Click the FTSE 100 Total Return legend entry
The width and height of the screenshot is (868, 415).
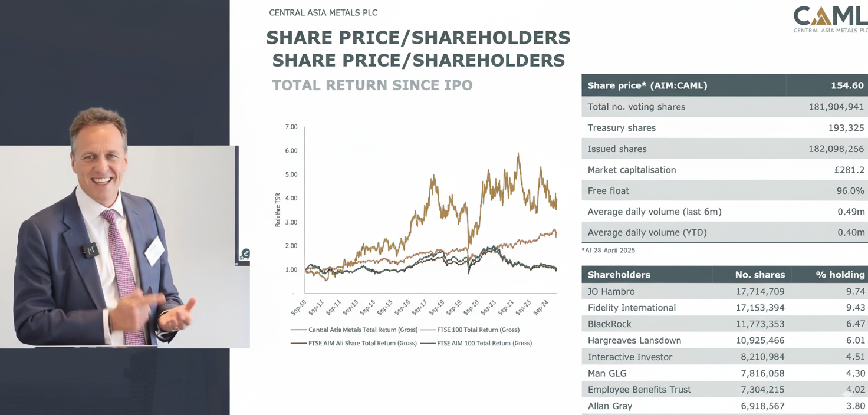click(x=469, y=330)
